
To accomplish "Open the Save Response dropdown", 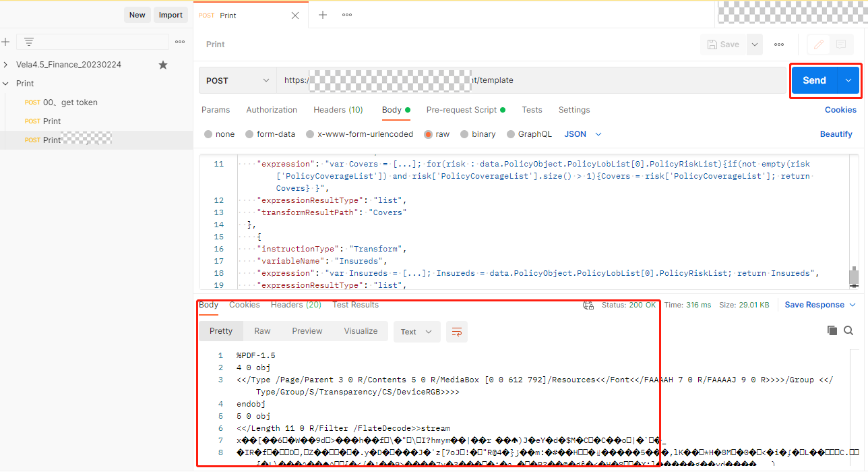I will [x=819, y=304].
